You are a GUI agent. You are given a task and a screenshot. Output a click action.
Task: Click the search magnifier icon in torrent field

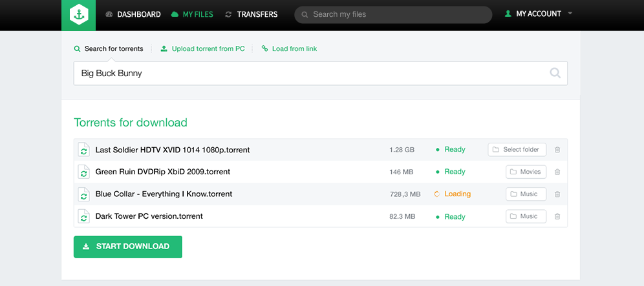pyautogui.click(x=555, y=74)
